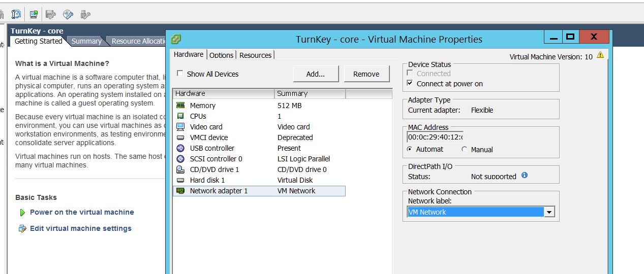Select the USB controller icon
This screenshot has height=274, width=644.
(180, 148)
